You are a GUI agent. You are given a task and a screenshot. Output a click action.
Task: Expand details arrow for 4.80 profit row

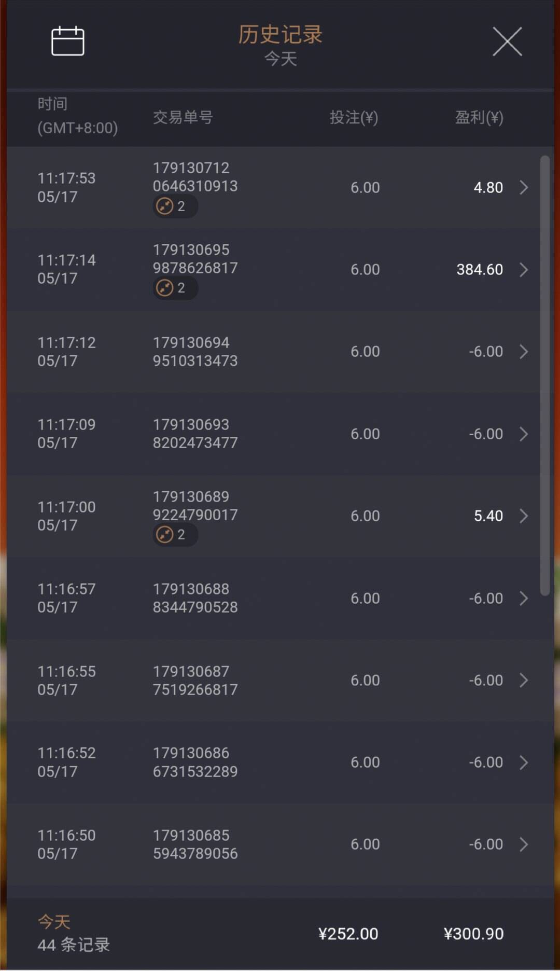click(524, 187)
